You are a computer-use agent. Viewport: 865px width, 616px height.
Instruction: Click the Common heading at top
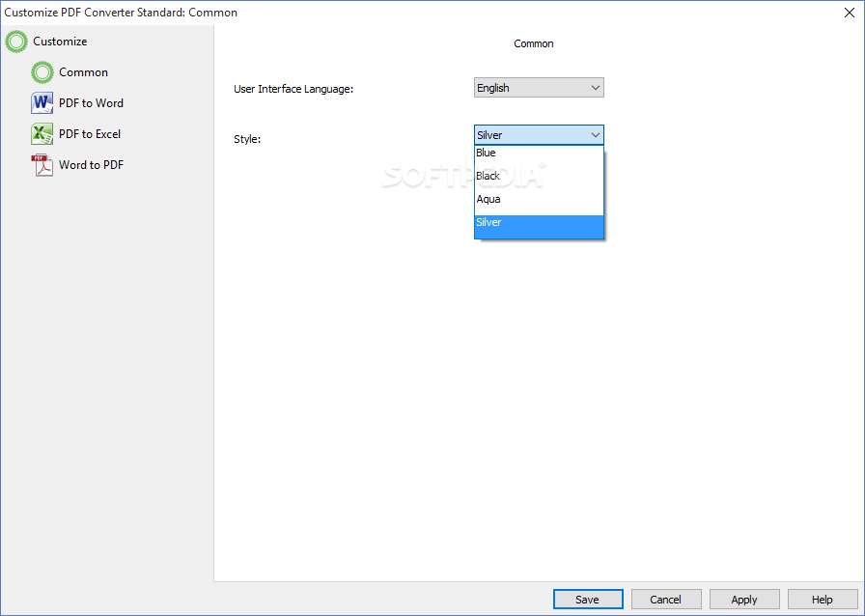coord(534,43)
